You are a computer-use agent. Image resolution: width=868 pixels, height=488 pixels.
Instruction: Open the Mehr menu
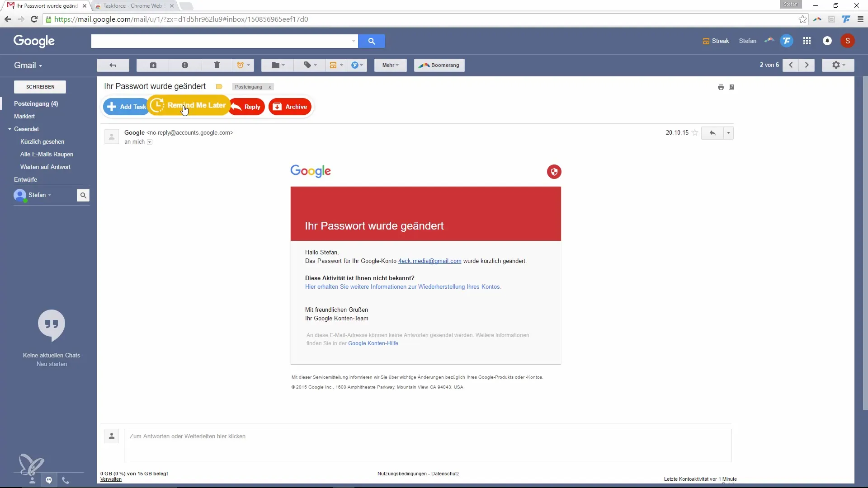tap(391, 65)
